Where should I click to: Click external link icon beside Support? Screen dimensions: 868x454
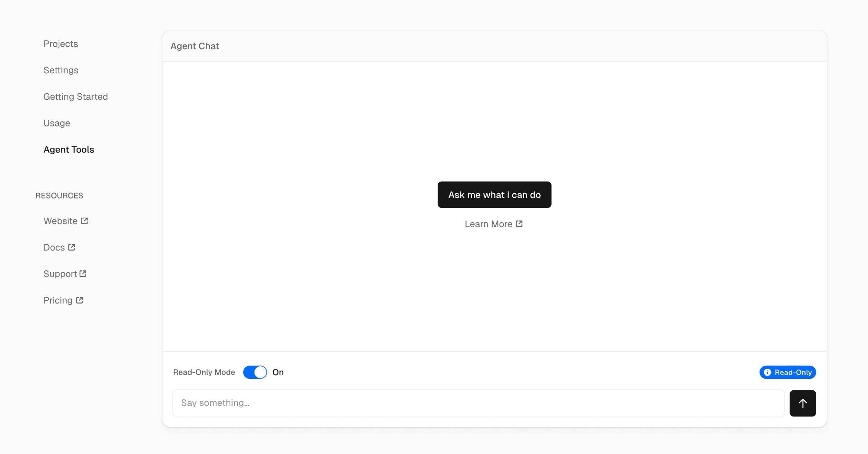click(83, 274)
